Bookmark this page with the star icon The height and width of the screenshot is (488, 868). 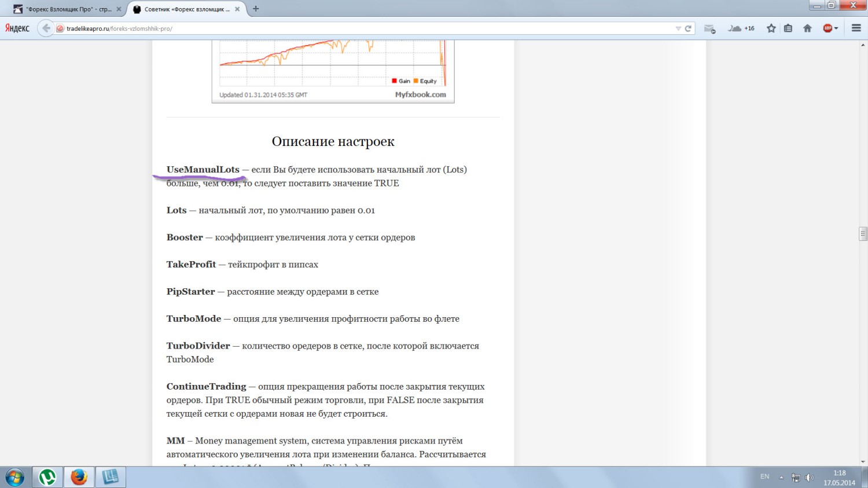tap(771, 28)
